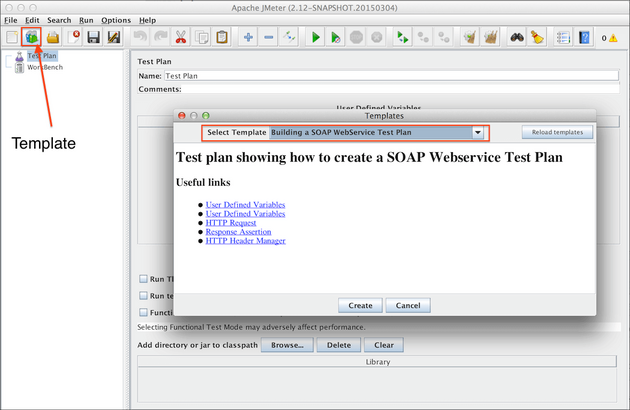Toggle the first Run Thread Groups checkbox
Screen dimensions: 630x410
[x=143, y=279]
